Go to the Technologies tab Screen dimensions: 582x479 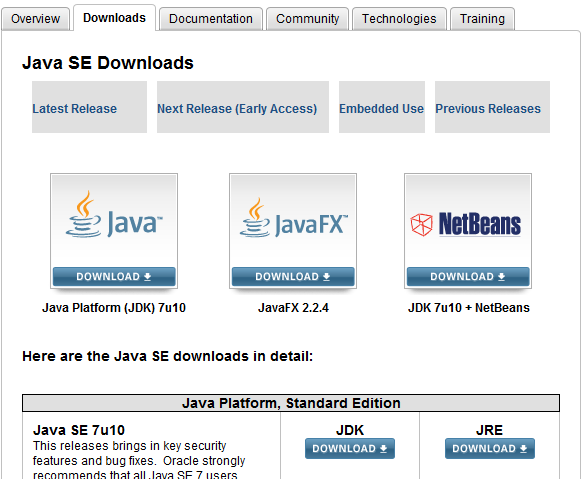(x=399, y=19)
